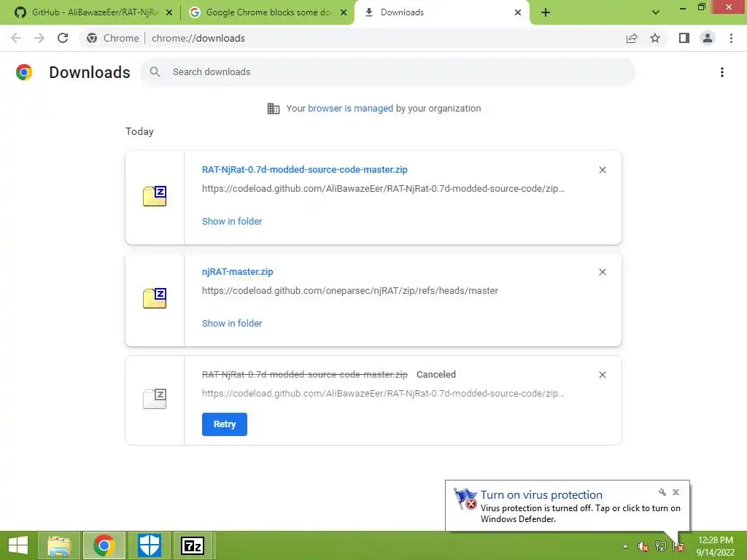747x560 pixels.
Task: Reload the downloads page
Action: point(63,38)
